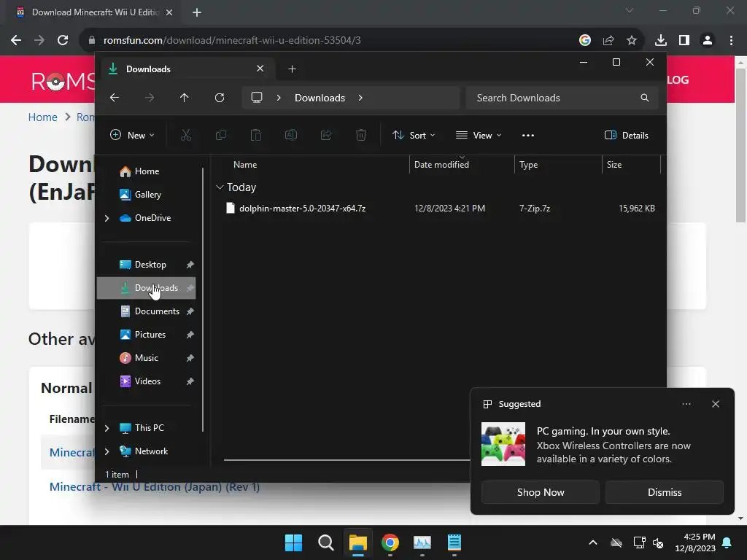Click the Cut icon in Explorer toolbar
The height and width of the screenshot is (560, 747).
[186, 135]
